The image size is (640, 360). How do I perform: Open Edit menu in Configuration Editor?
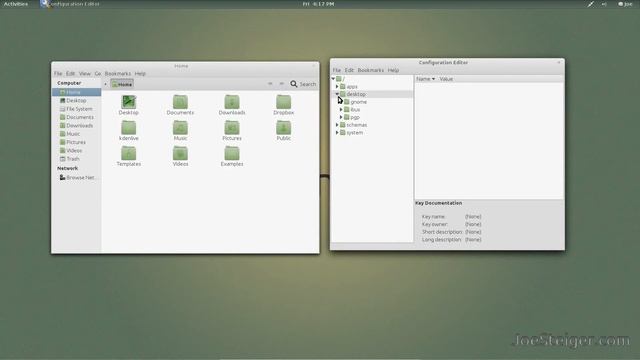349,70
